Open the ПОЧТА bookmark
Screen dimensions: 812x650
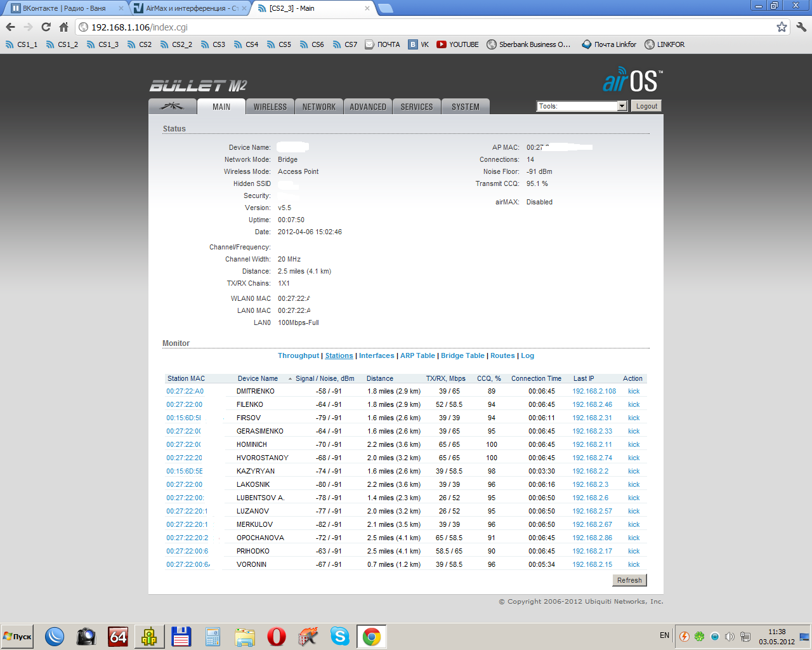click(x=383, y=44)
